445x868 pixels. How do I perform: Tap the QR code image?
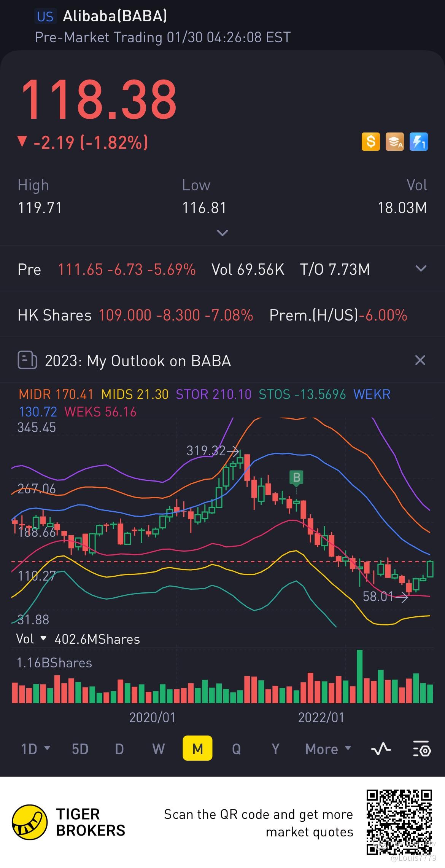point(399,822)
